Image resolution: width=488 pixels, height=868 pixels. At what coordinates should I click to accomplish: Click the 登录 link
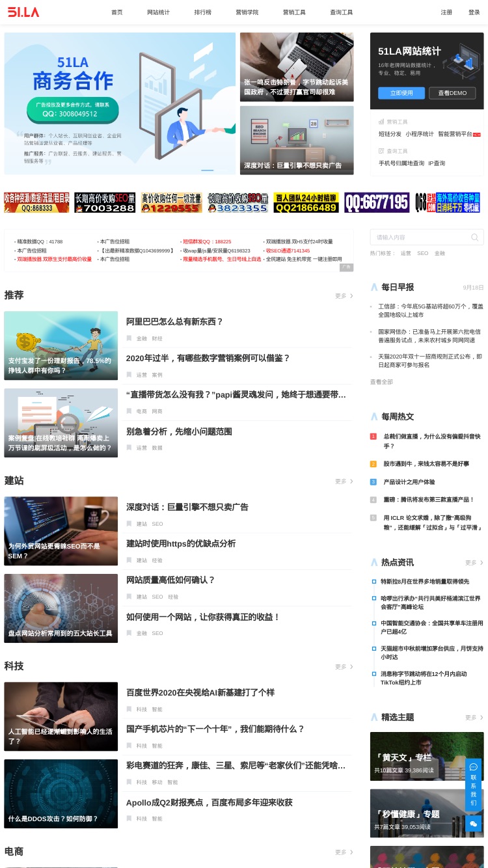(474, 12)
